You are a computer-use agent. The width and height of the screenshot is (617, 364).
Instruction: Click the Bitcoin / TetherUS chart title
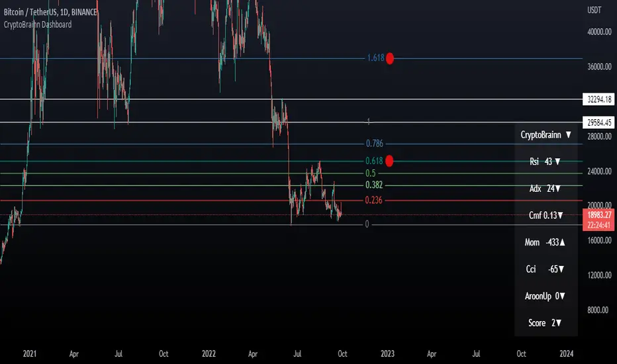pos(50,12)
